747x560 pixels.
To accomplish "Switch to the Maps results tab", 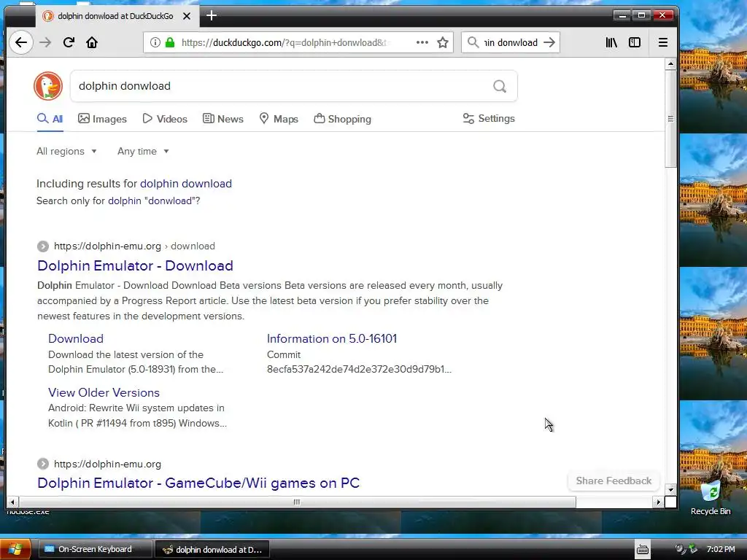I will tap(279, 119).
